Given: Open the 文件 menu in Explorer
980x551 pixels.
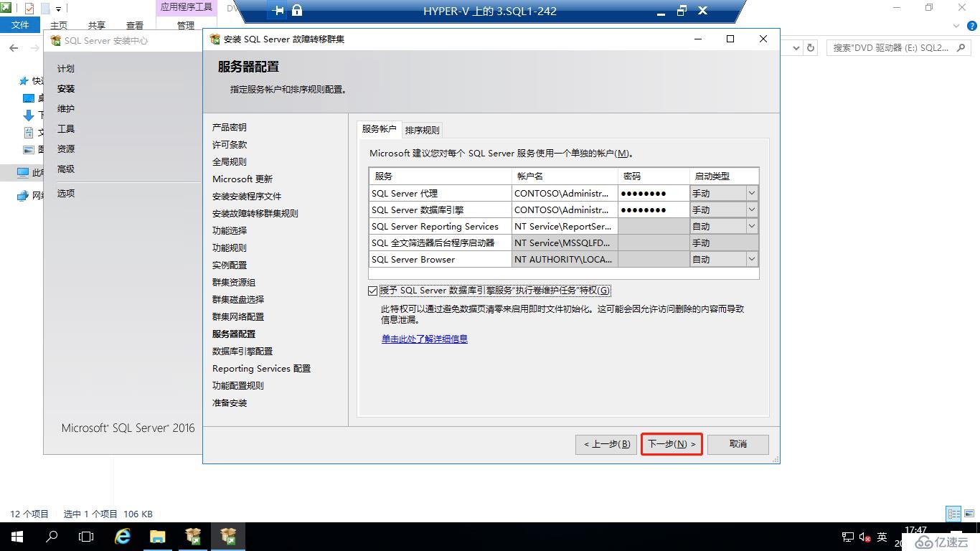Looking at the screenshot, I should [x=21, y=25].
